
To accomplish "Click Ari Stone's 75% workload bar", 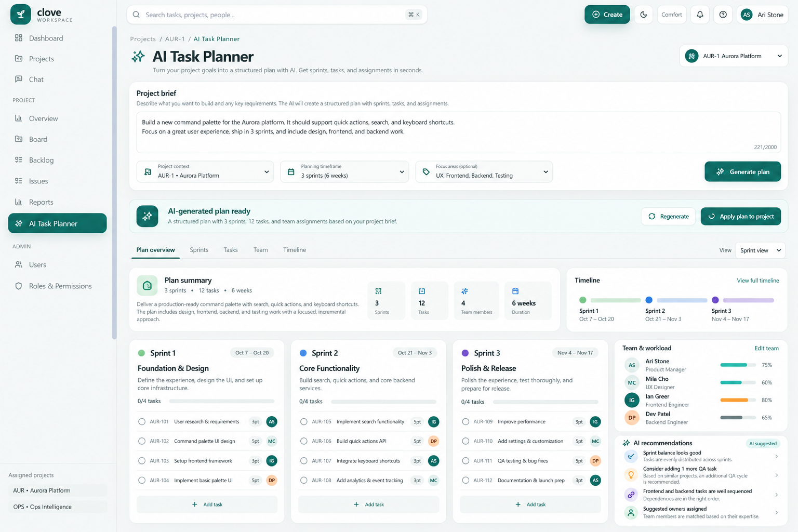I will coord(738,365).
